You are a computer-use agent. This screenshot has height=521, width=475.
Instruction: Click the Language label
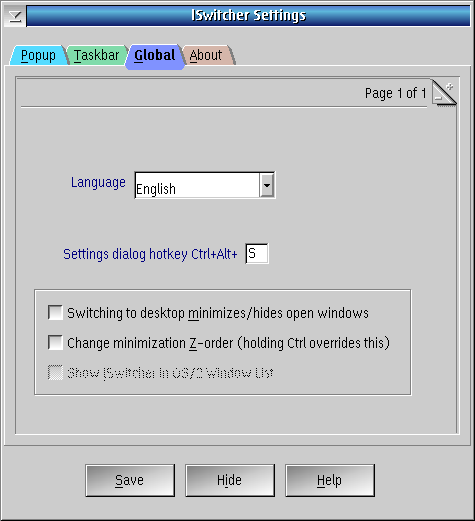coord(98,183)
